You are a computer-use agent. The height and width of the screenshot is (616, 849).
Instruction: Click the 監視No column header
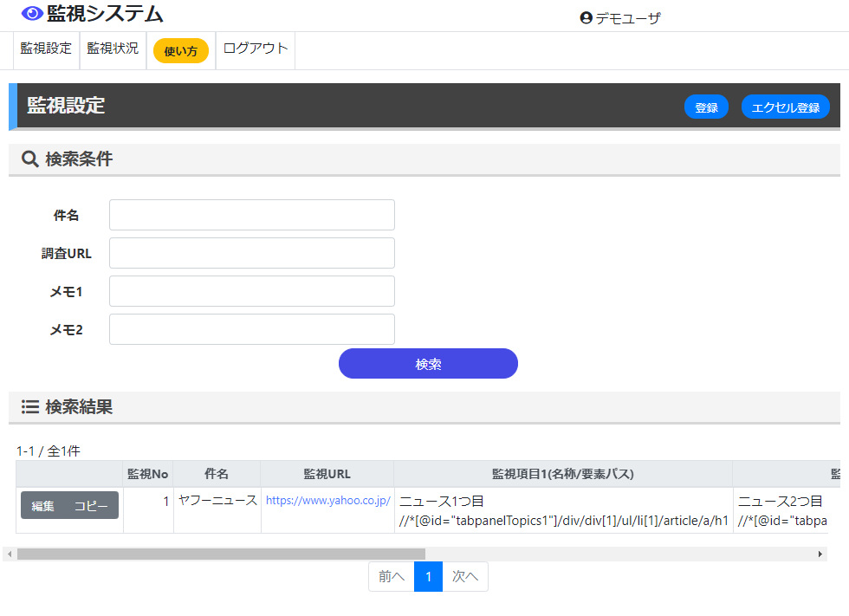point(148,474)
